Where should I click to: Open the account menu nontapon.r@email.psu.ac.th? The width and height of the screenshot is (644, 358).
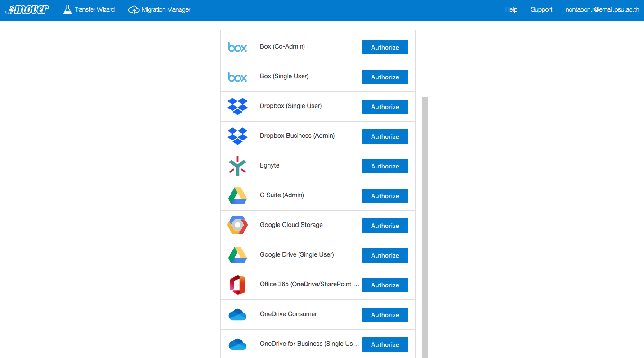point(602,9)
